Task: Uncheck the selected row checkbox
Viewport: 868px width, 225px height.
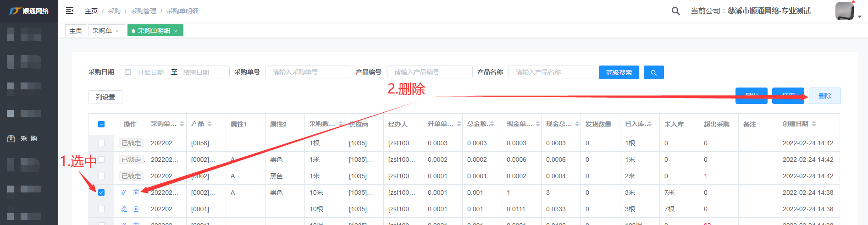Action: click(x=101, y=192)
